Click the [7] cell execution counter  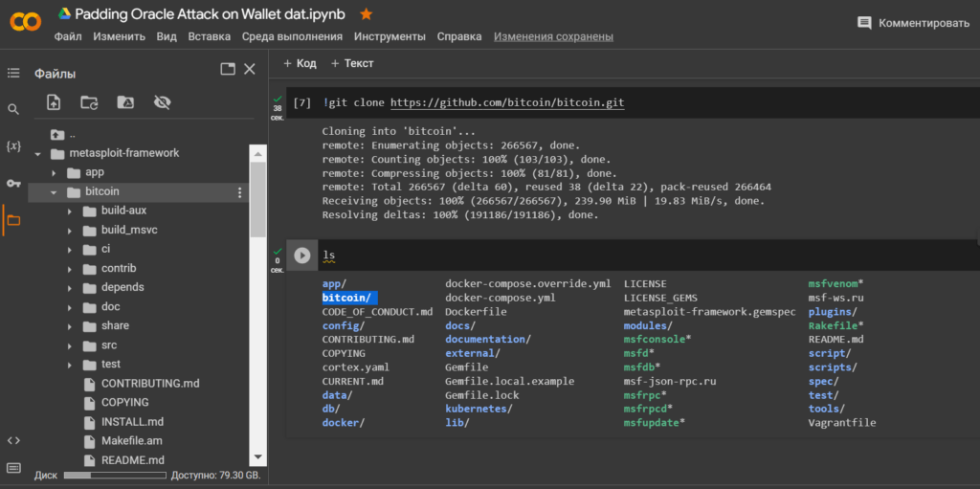click(301, 103)
